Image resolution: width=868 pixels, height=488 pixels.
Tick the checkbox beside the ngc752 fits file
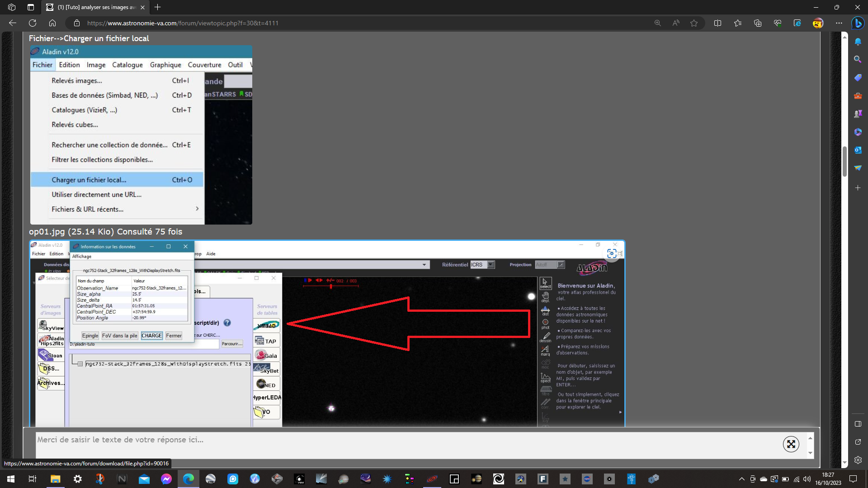pyautogui.click(x=80, y=364)
